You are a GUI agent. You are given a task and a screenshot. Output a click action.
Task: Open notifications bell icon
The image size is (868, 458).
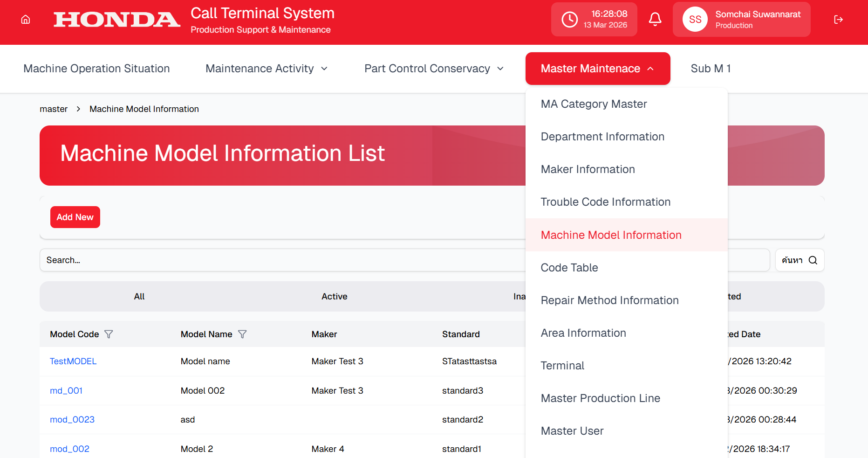[x=655, y=20]
